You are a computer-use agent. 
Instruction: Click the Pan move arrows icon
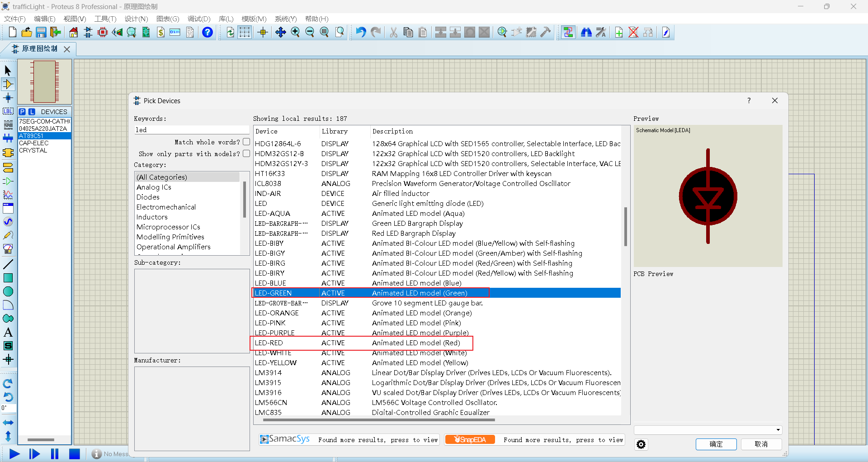281,32
